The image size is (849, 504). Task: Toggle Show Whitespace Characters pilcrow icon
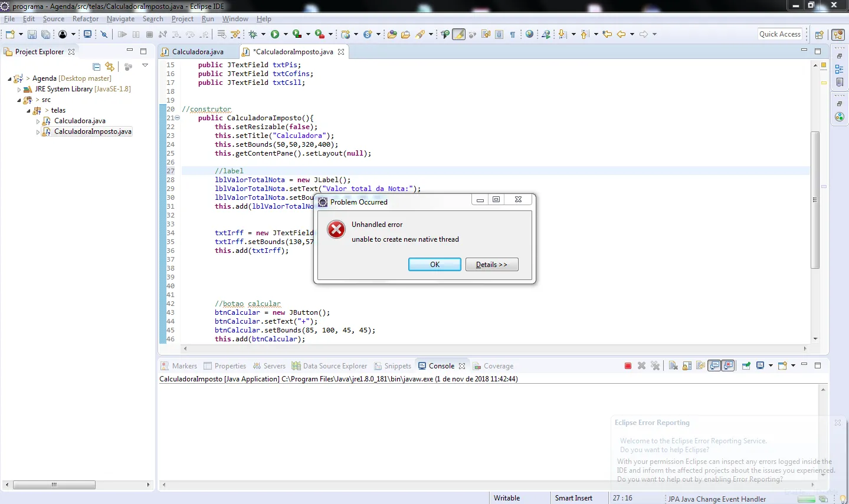513,34
